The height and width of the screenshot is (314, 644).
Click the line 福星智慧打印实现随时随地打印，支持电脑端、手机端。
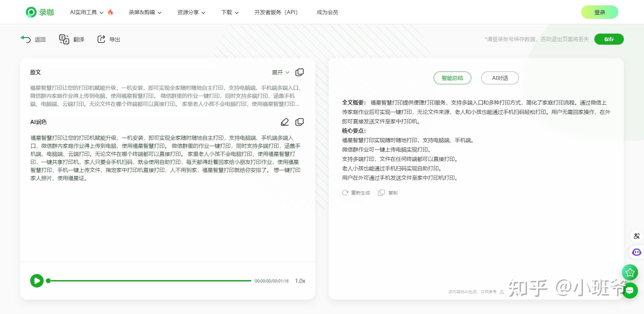pos(408,140)
